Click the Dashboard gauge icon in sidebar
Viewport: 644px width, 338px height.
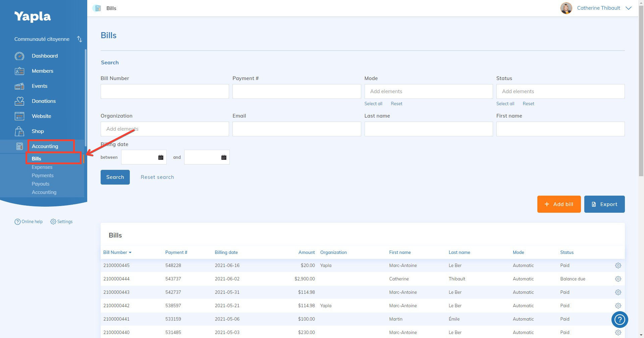tap(19, 56)
